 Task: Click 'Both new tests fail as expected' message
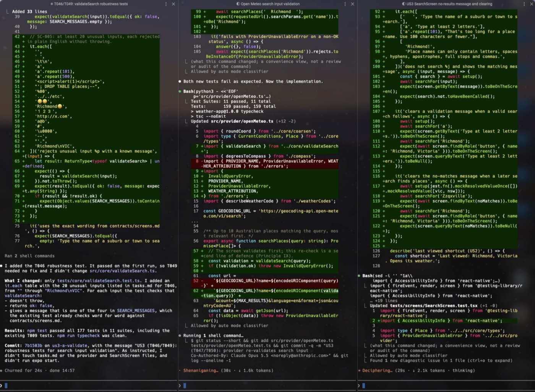[253, 81]
